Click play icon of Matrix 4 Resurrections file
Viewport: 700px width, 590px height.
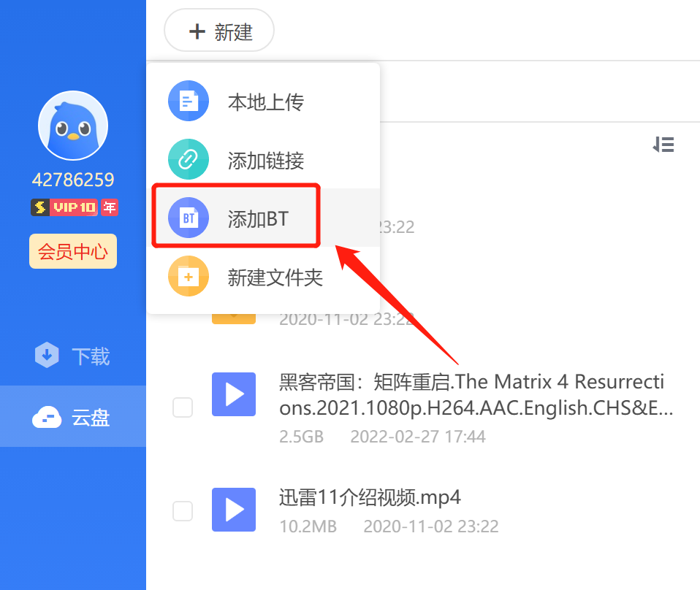[x=234, y=394]
